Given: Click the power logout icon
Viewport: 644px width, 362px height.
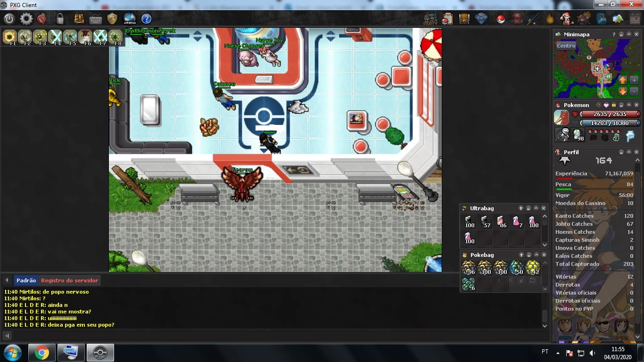Looking at the screenshot, I should pos(9,19).
